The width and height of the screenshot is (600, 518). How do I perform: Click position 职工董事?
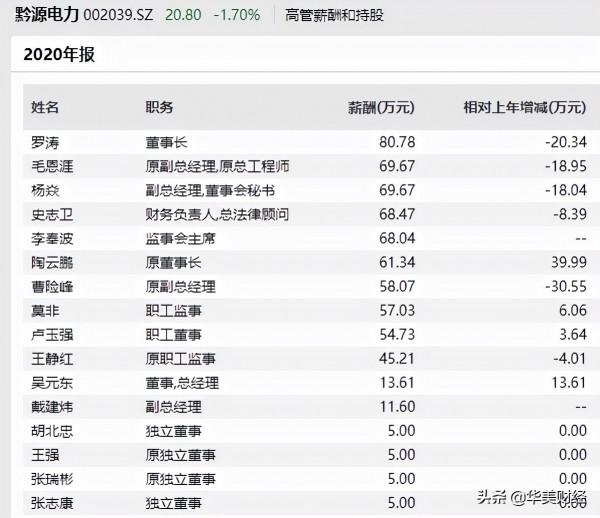pyautogui.click(x=173, y=335)
